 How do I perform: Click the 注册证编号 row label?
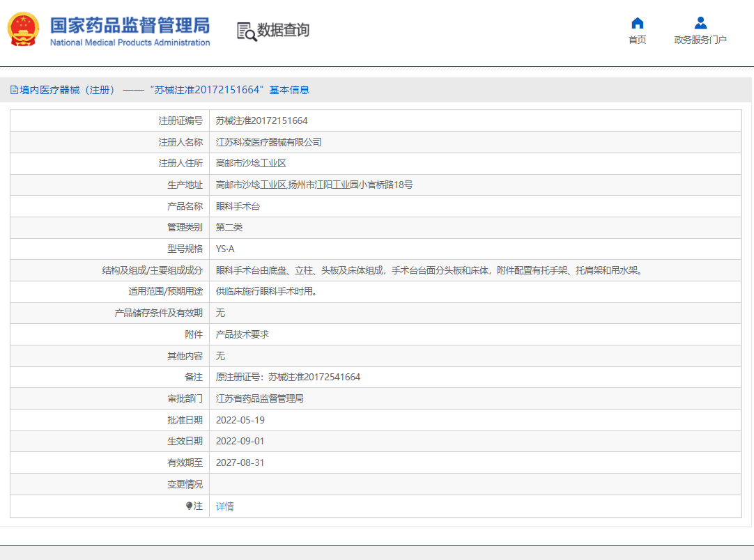pos(180,120)
